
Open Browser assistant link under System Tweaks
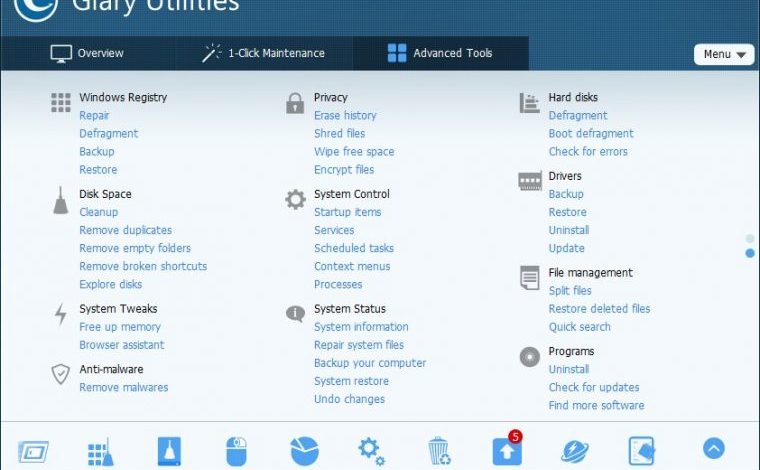point(122,345)
